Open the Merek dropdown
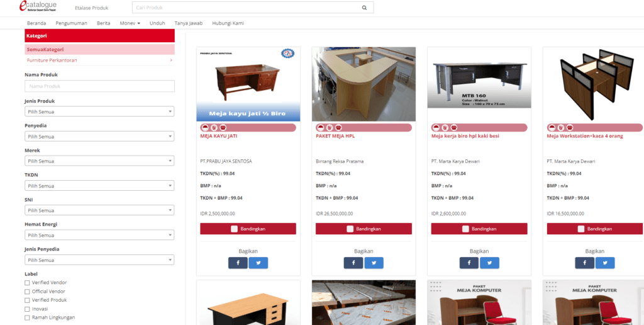The height and width of the screenshot is (325, 644). pos(99,161)
